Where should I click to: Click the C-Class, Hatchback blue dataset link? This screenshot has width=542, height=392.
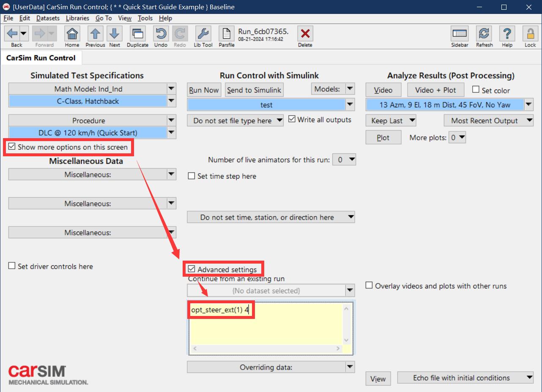88,101
